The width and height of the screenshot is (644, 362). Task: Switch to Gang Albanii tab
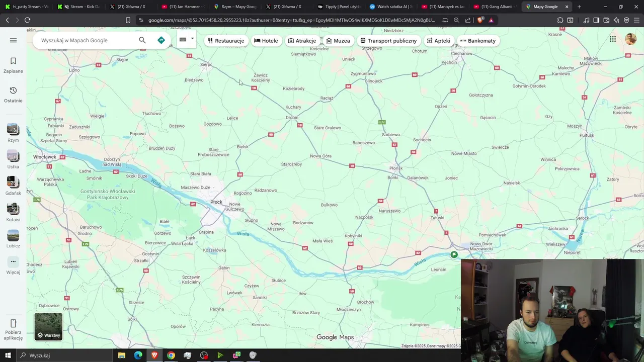(496, 7)
